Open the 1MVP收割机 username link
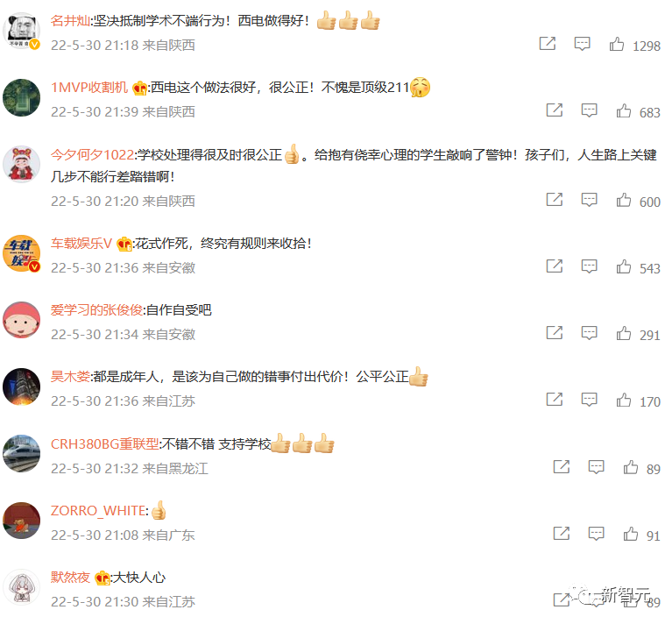 click(89, 88)
